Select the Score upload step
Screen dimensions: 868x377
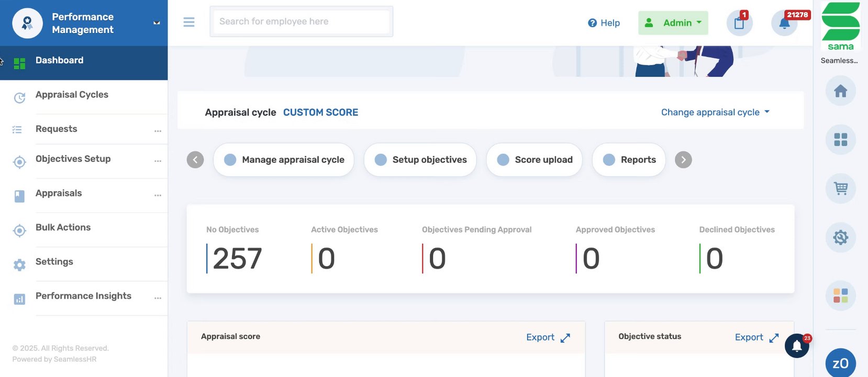point(535,160)
